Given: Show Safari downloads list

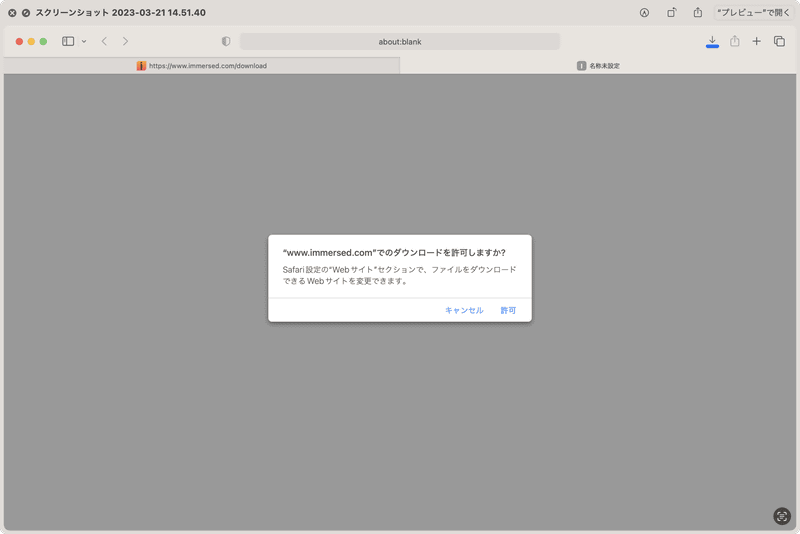Looking at the screenshot, I should tap(712, 41).
